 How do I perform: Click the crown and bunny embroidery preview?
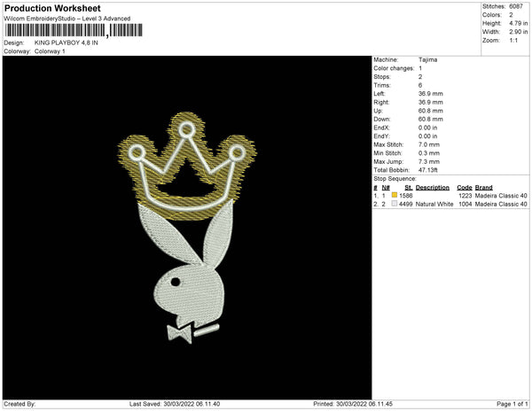(x=187, y=228)
